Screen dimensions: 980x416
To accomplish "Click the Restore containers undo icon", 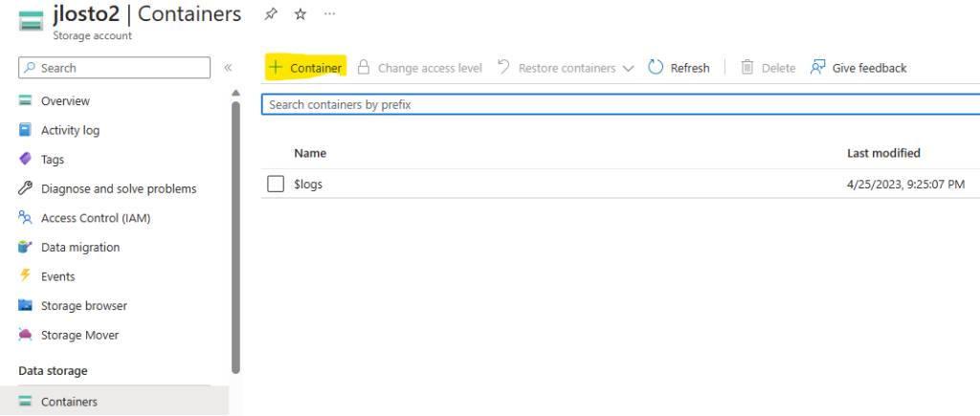I will [503, 67].
